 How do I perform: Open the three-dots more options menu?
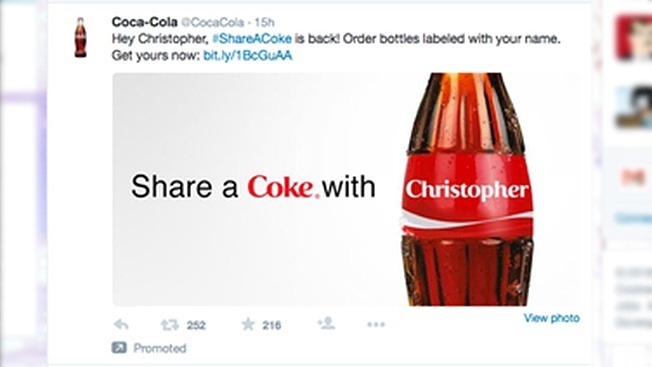pyautogui.click(x=376, y=325)
